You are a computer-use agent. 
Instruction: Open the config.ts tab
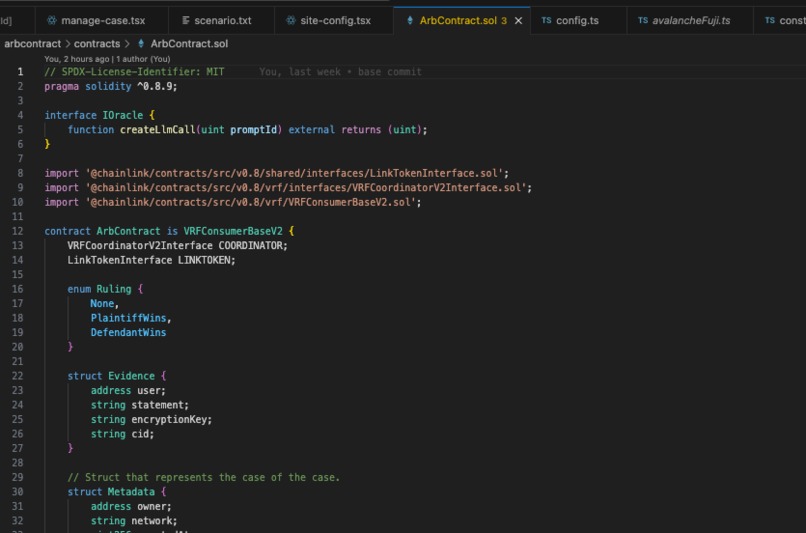pyautogui.click(x=577, y=21)
